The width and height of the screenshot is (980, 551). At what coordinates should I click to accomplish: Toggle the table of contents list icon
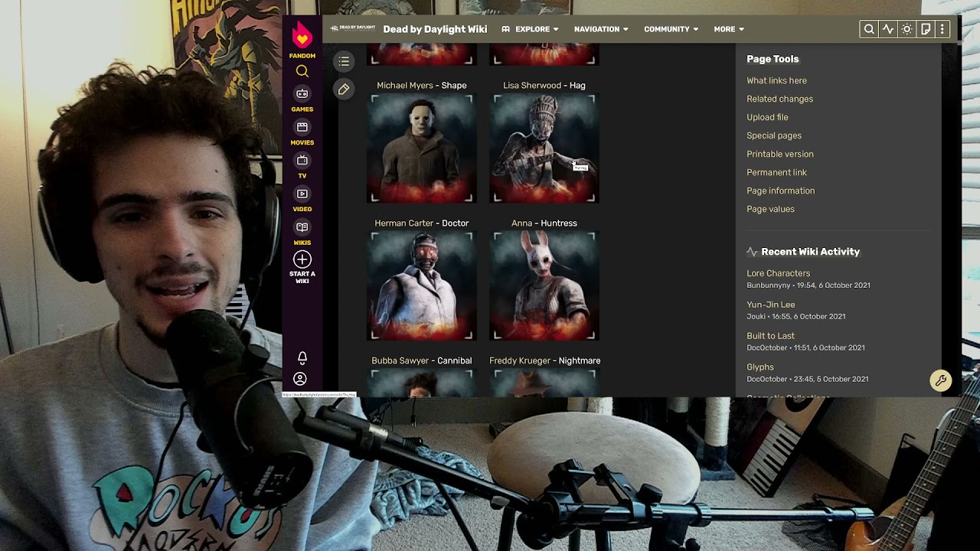(344, 61)
